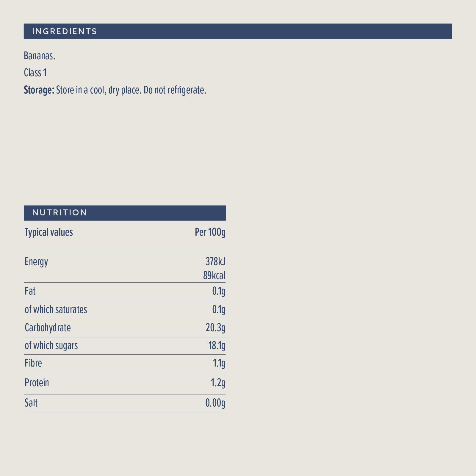Image resolution: width=476 pixels, height=476 pixels.
Task: Click the 'Per 100g' column heading
Action: tap(210, 232)
